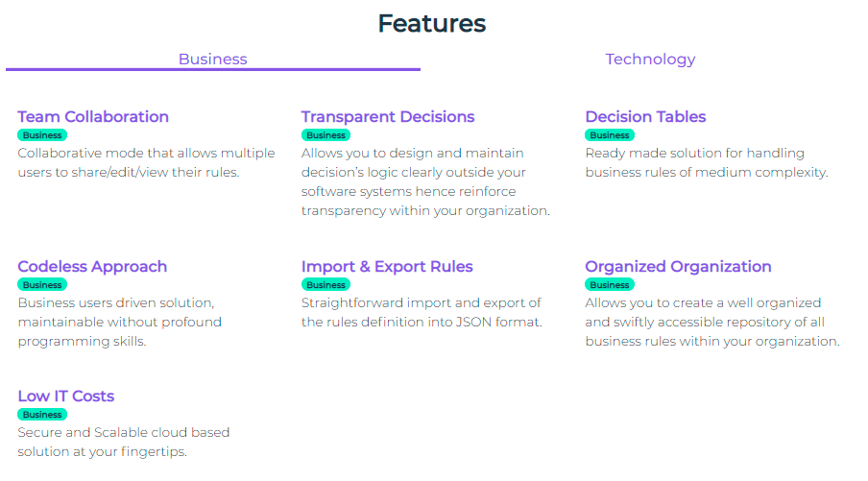Viewport: 868px width, 481px height.
Task: Open the Low IT Costs heading
Action: point(66,397)
